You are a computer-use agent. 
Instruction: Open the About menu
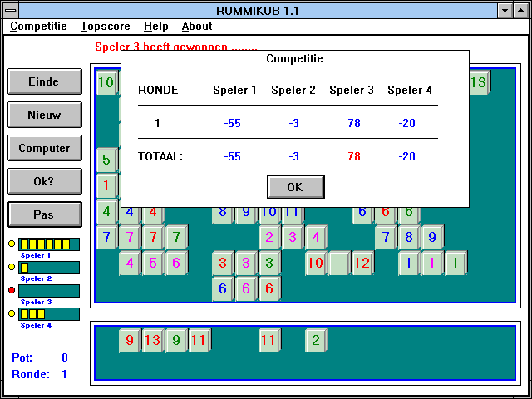(x=197, y=26)
